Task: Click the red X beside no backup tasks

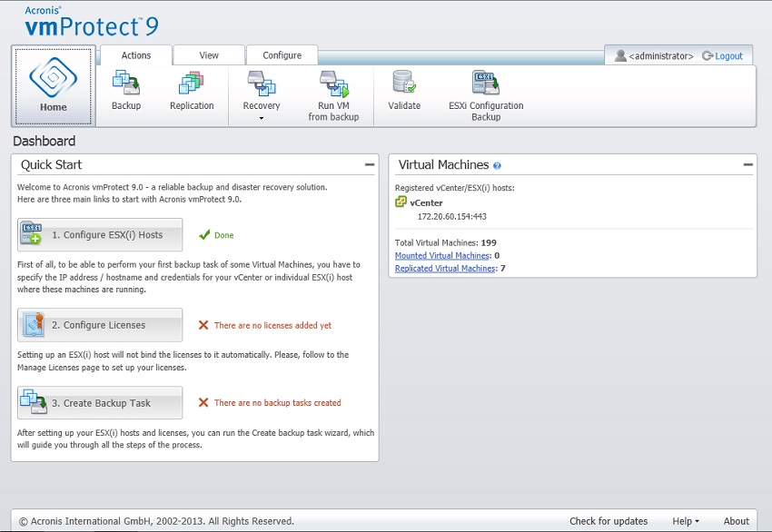Action: click(203, 402)
